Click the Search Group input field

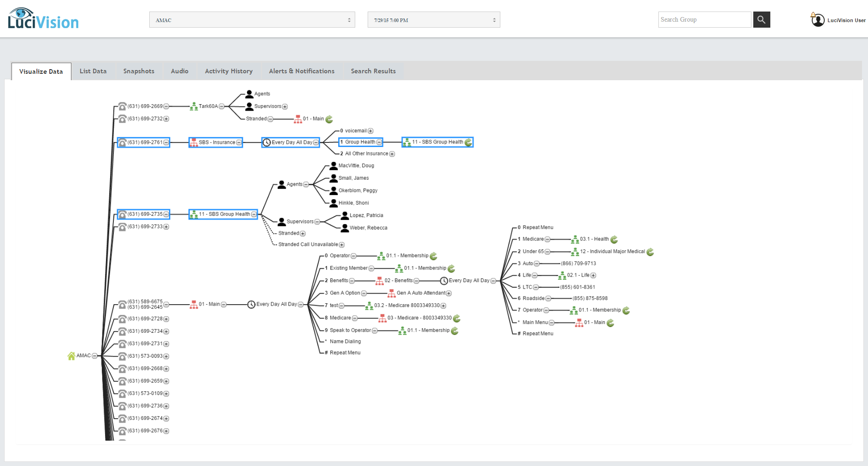pos(704,20)
